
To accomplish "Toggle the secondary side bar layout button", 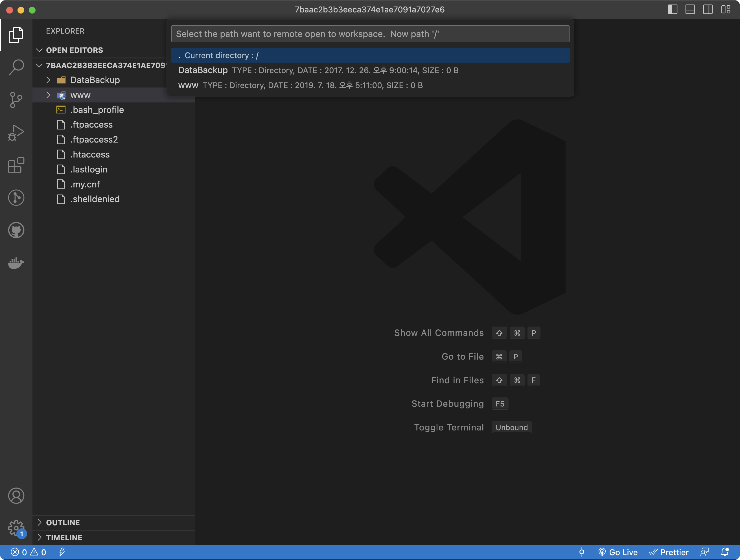I will 708,9.
